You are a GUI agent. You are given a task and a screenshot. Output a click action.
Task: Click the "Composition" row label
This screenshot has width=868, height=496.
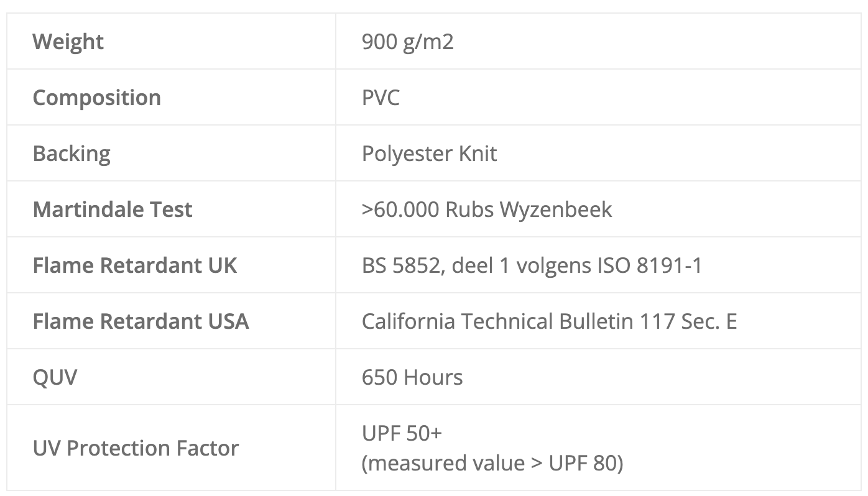click(96, 98)
